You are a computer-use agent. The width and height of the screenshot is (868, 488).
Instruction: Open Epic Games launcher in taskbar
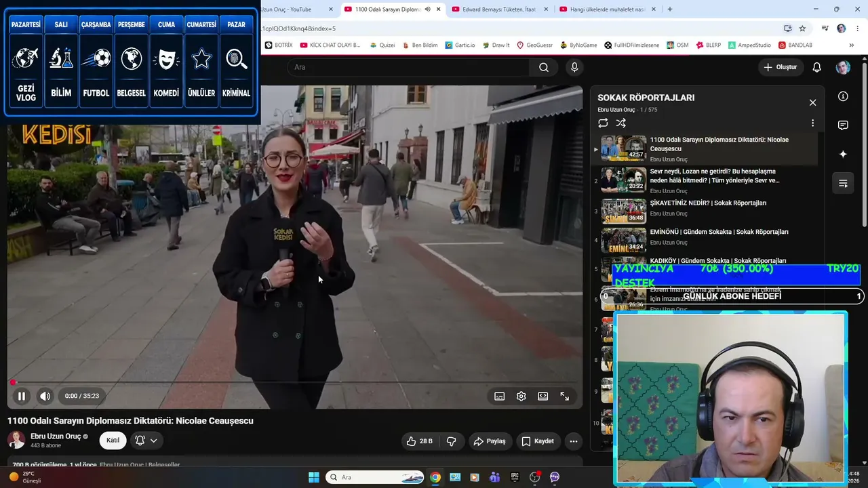tap(515, 477)
